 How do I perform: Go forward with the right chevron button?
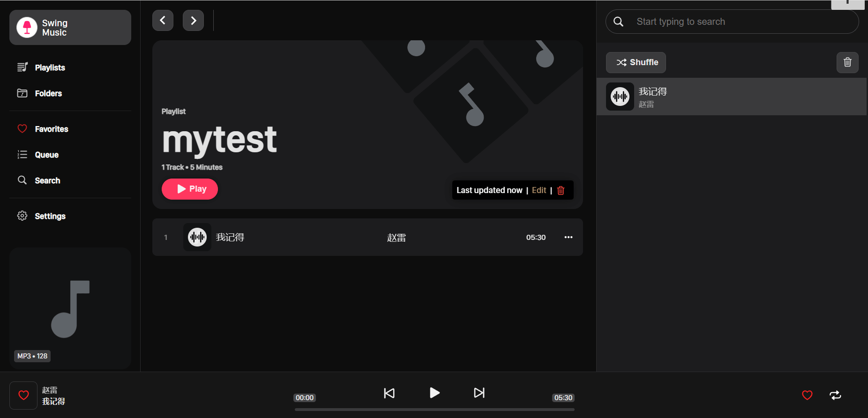[x=193, y=21]
